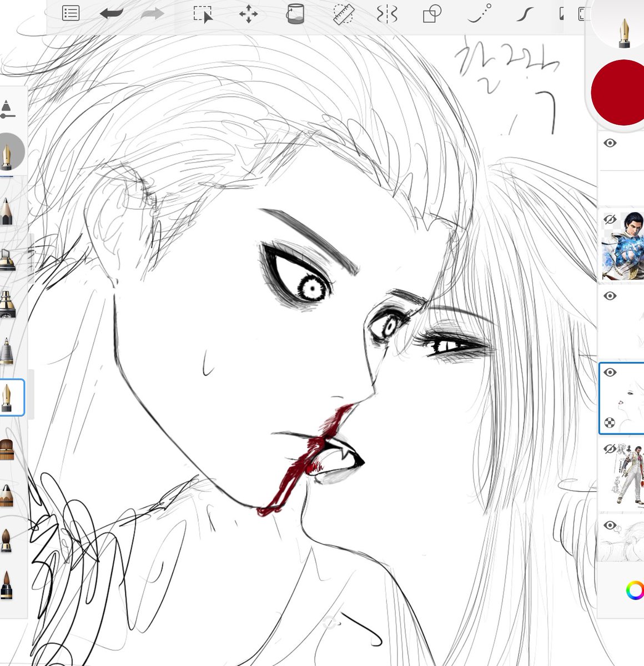The image size is (644, 666).
Task: Select the chisel marker brush
Action: point(7,260)
